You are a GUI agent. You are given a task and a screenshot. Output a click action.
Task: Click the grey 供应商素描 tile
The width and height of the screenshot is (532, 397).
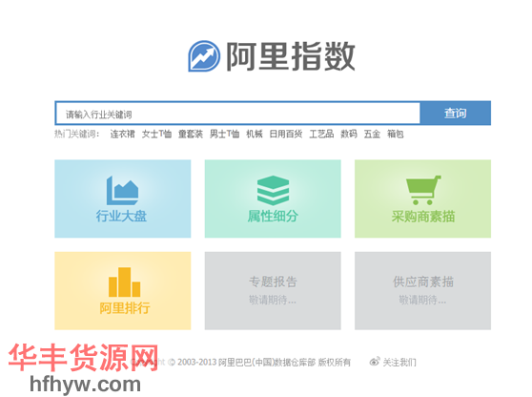422,291
